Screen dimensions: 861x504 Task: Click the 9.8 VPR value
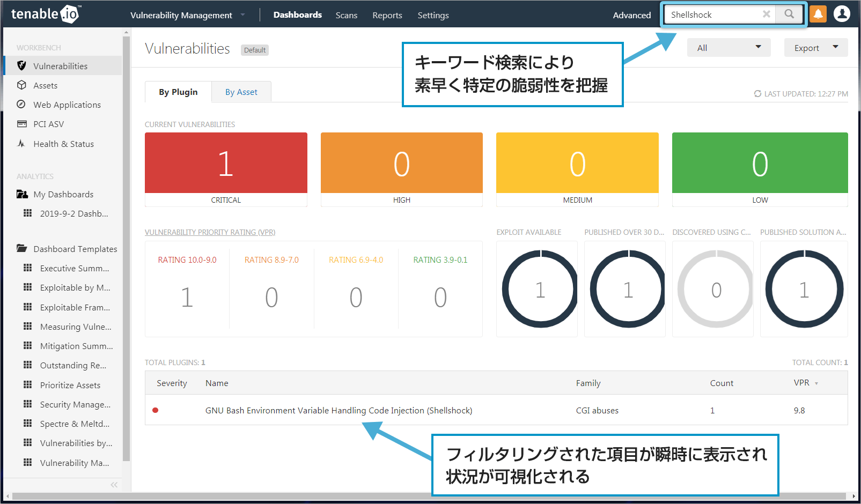tap(799, 411)
